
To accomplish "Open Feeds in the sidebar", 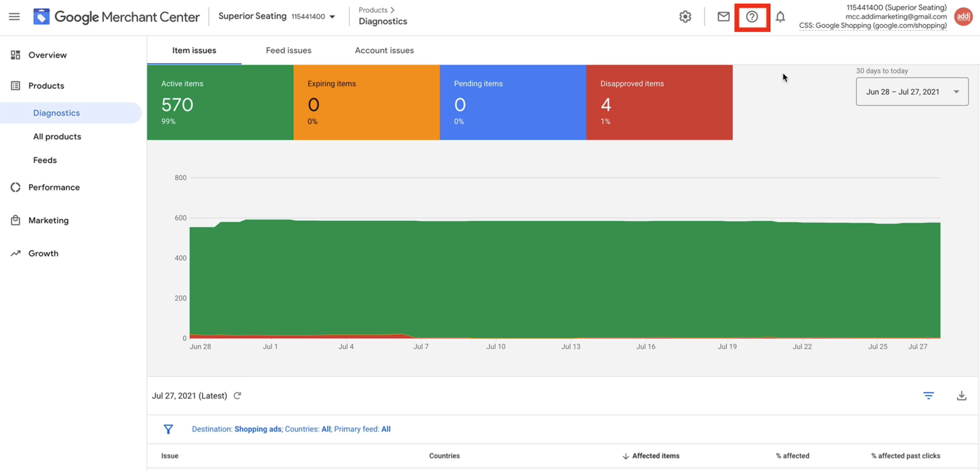I will pos(45,160).
